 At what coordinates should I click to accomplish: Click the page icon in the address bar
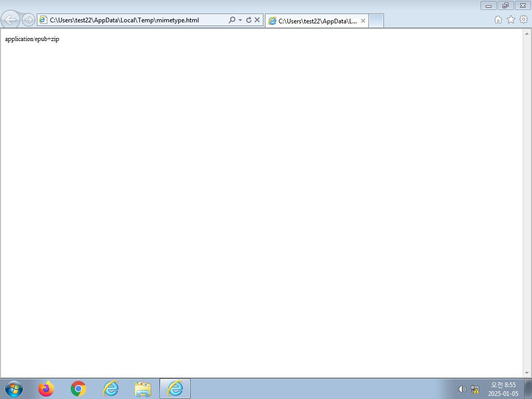(x=43, y=20)
